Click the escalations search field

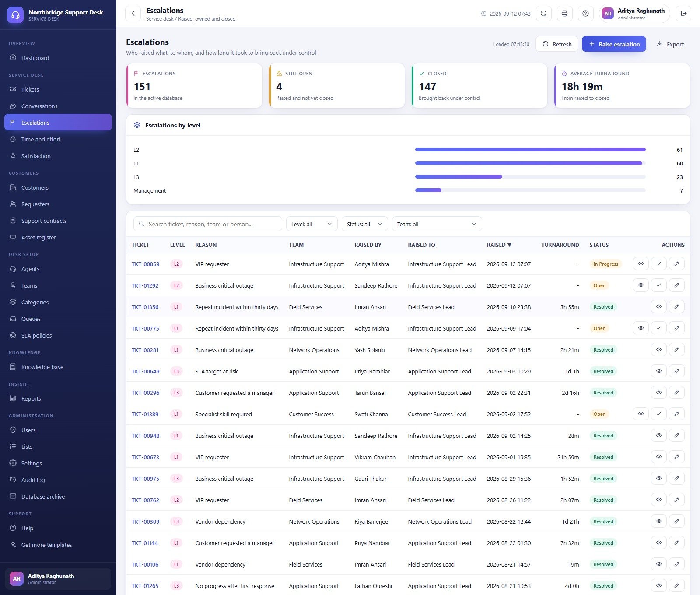pos(208,224)
